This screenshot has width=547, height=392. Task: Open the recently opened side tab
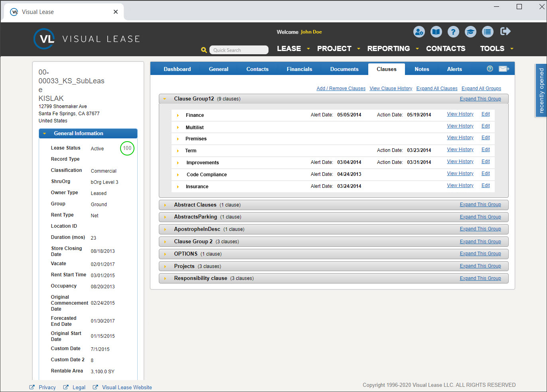pos(541,91)
